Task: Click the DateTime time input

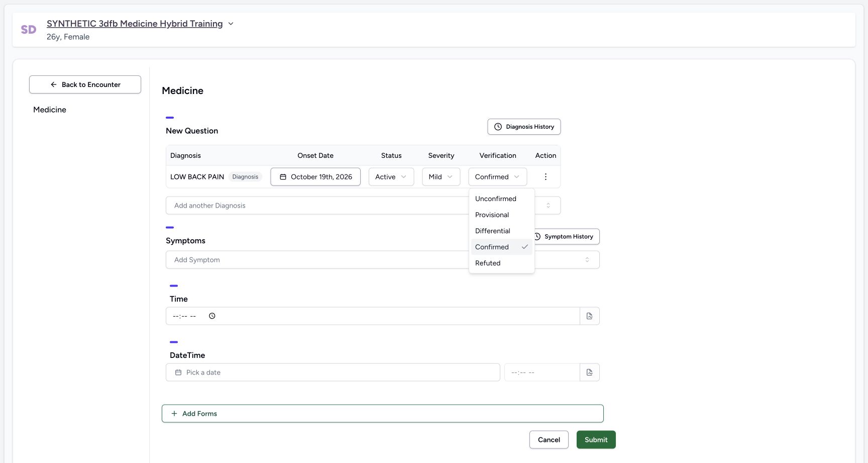Action: click(x=542, y=373)
